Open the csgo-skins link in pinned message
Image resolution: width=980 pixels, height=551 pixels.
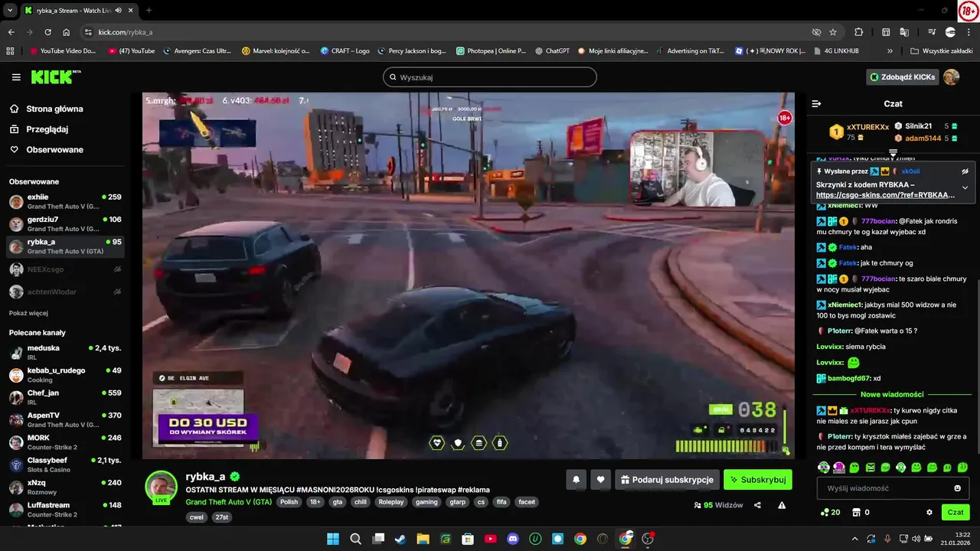point(885,195)
